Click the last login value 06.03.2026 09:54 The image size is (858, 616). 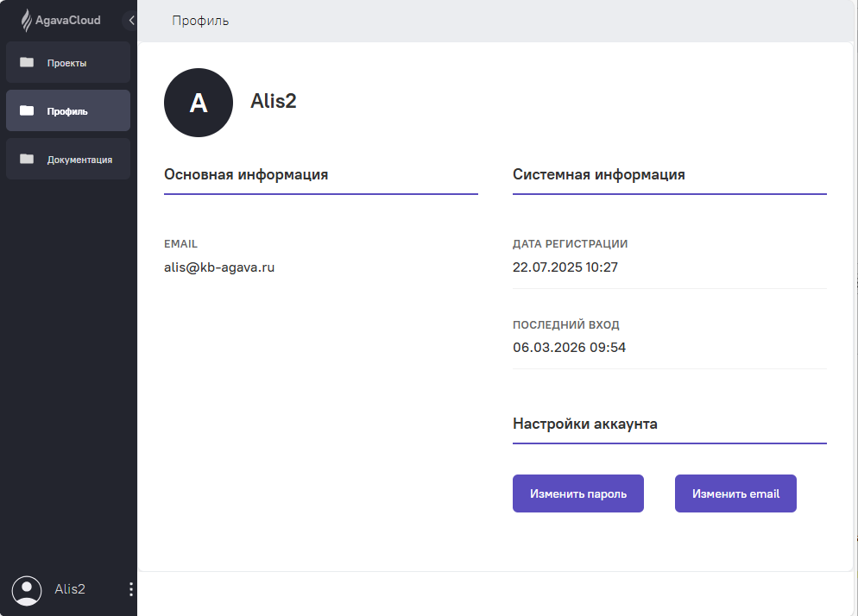tap(569, 348)
